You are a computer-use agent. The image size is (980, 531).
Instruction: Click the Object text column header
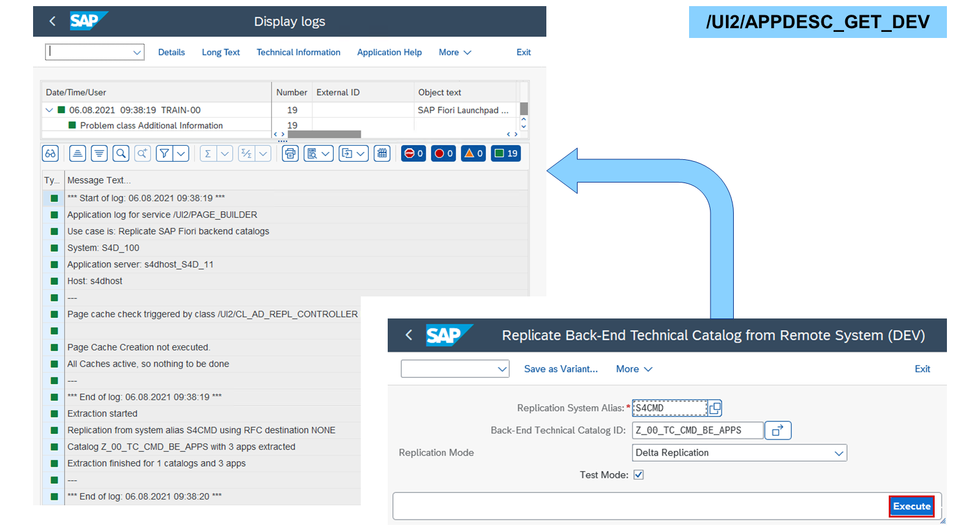point(465,92)
